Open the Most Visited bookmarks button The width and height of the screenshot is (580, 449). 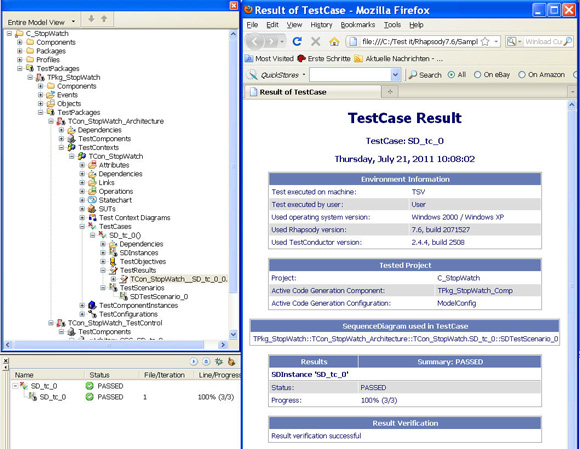click(x=269, y=58)
